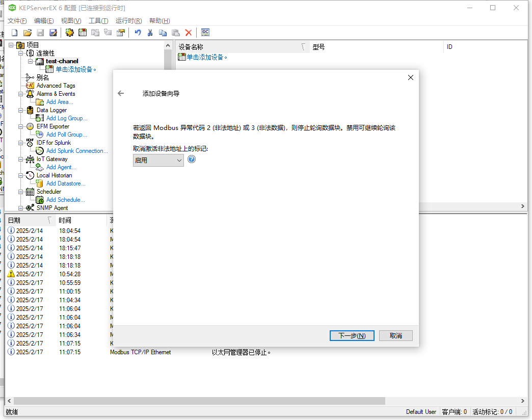Click the Add Datastore... link
Screen dimensions: 532x420
click(x=66, y=183)
